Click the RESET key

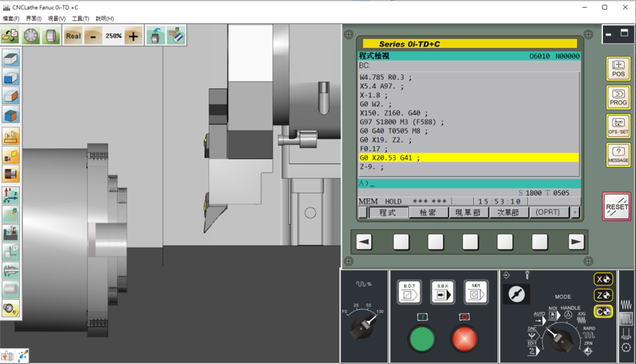(x=617, y=207)
